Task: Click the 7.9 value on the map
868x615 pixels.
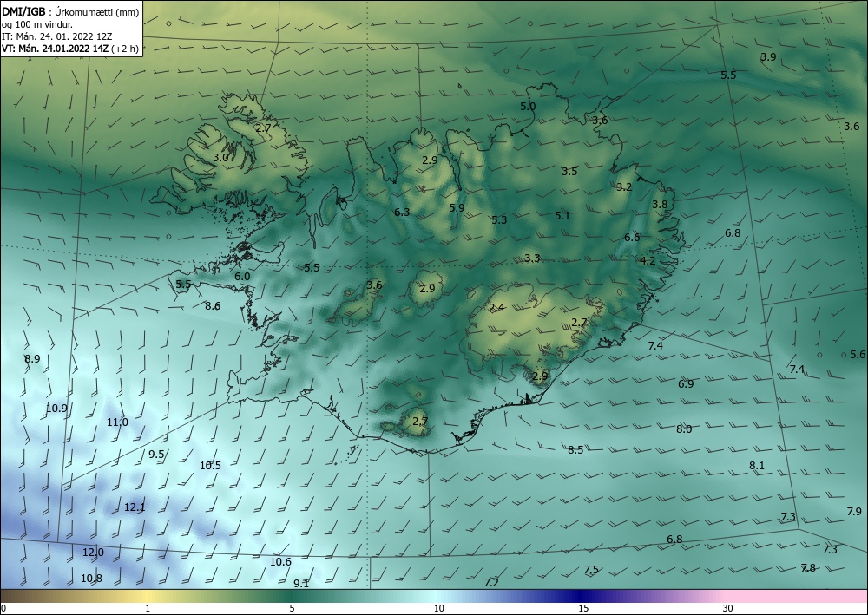Action: 854,512
